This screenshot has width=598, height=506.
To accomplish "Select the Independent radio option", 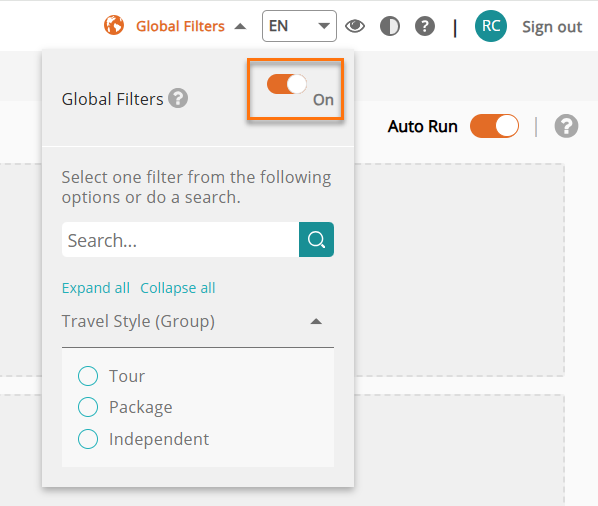I will (x=88, y=439).
